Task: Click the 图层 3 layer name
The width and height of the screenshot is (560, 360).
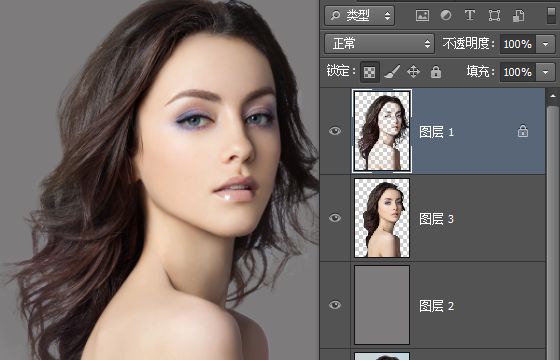Action: (436, 219)
